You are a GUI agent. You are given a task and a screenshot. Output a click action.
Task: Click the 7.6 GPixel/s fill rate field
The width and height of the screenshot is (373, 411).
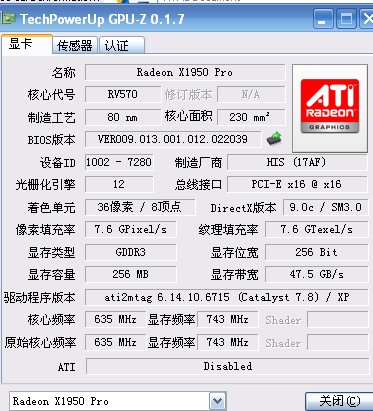pos(130,229)
